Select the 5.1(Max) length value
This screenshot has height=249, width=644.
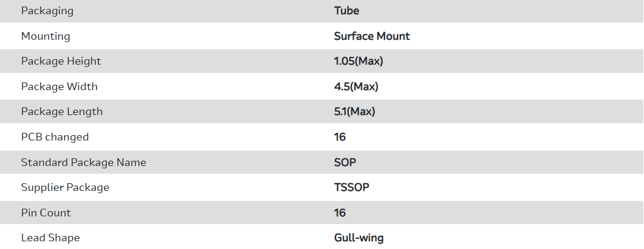pyautogui.click(x=354, y=111)
